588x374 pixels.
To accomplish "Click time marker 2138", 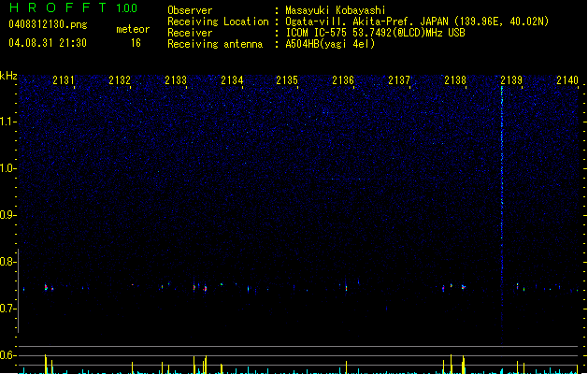I will click(x=455, y=80).
